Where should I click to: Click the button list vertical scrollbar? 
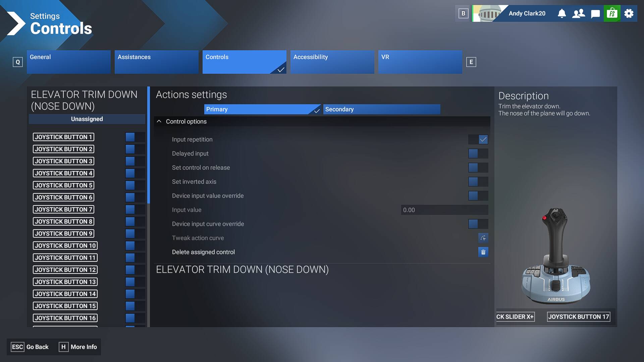(x=149, y=145)
